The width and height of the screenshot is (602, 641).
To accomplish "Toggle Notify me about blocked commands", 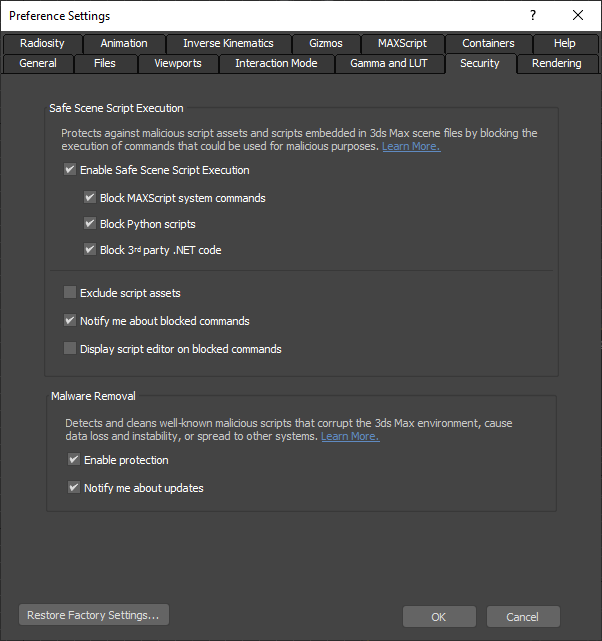I will [70, 321].
